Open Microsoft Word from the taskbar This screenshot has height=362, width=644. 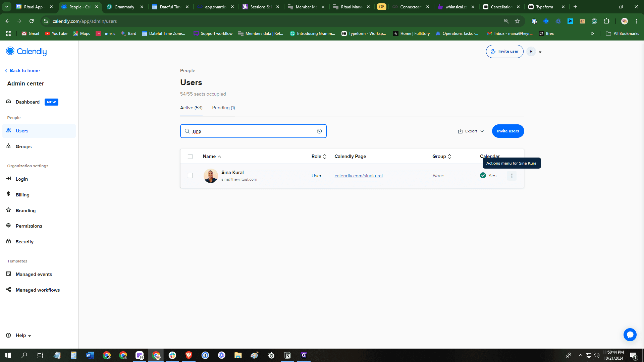tap(90, 355)
